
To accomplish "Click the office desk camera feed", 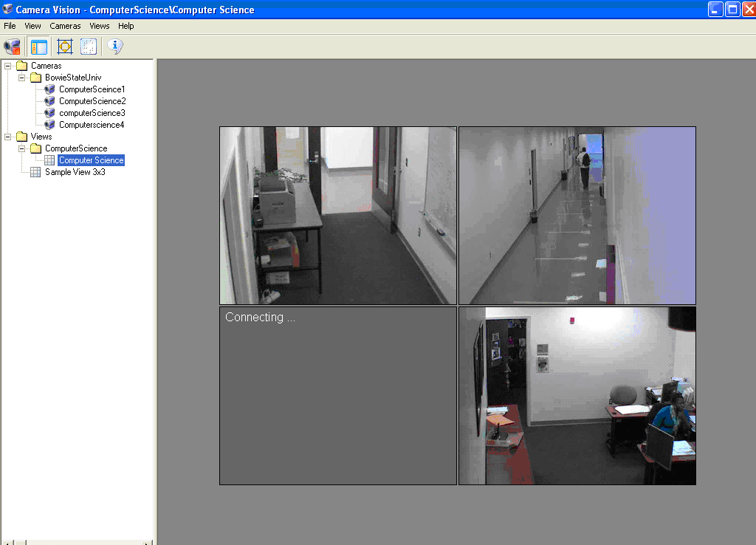I will point(577,396).
